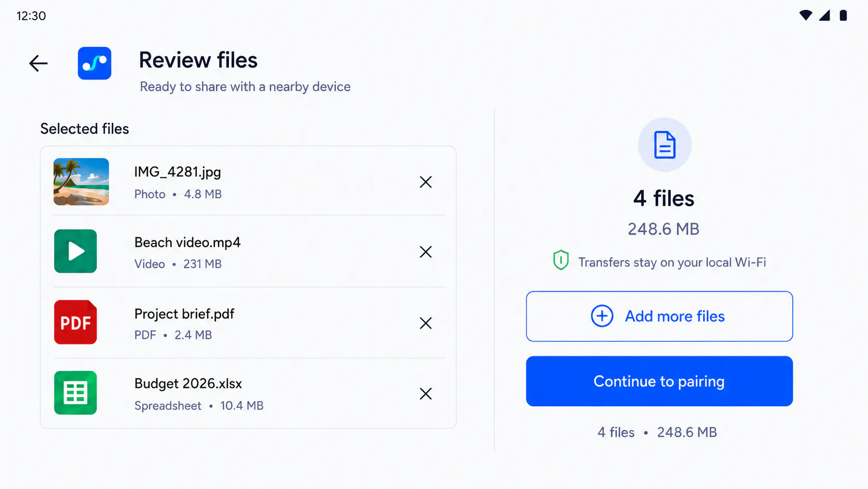Tap the Selected files label

(x=85, y=129)
